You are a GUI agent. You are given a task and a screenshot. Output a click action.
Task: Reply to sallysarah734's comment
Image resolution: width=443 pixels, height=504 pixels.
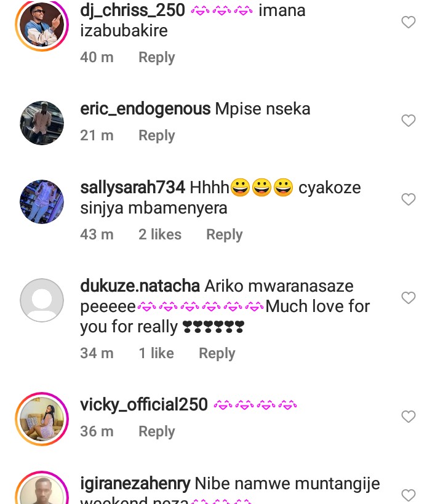pyautogui.click(x=224, y=234)
